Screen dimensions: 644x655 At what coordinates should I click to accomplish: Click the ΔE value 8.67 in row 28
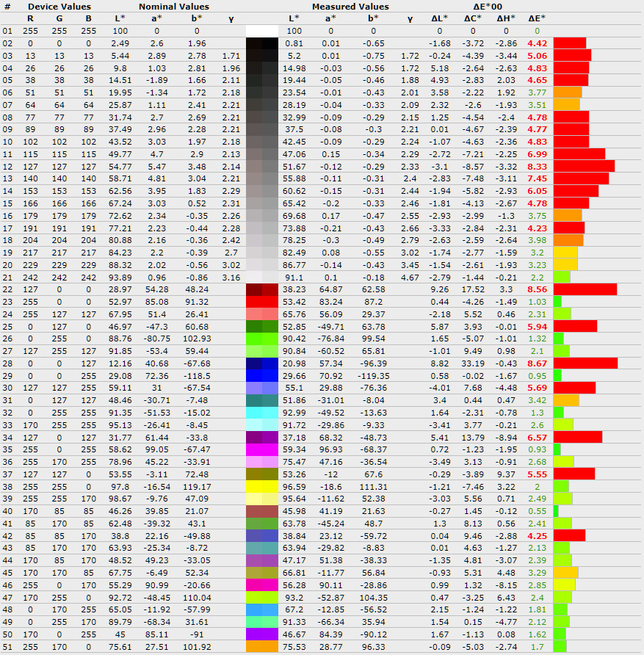pyautogui.click(x=537, y=363)
